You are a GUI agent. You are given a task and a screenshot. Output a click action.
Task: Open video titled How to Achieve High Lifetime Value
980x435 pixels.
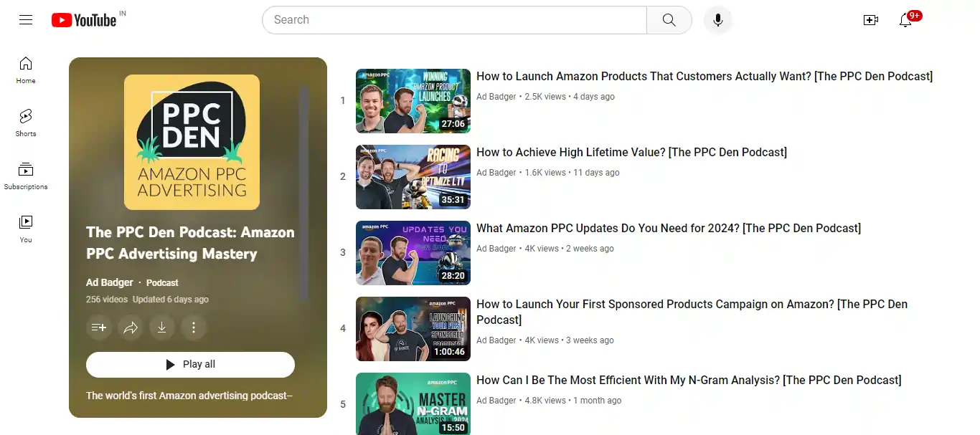click(631, 152)
